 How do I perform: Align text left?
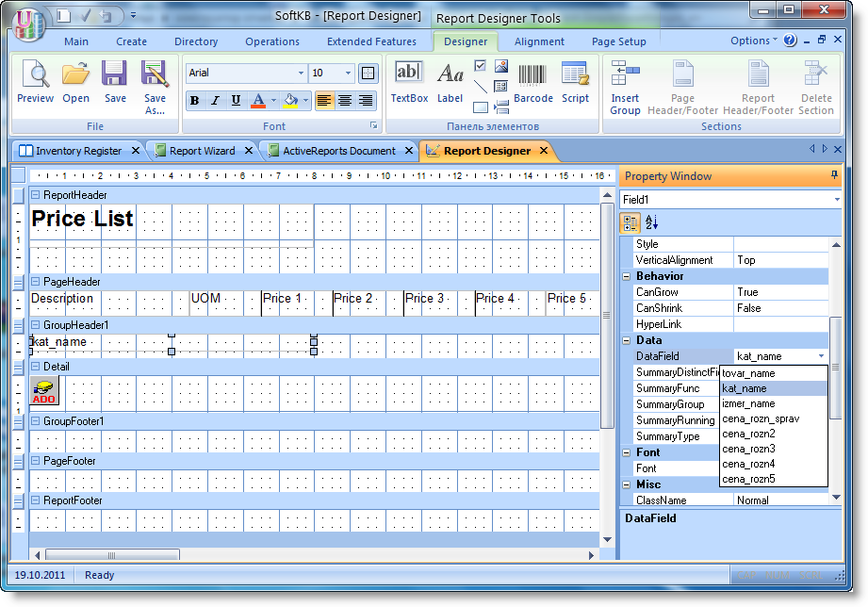tap(324, 100)
